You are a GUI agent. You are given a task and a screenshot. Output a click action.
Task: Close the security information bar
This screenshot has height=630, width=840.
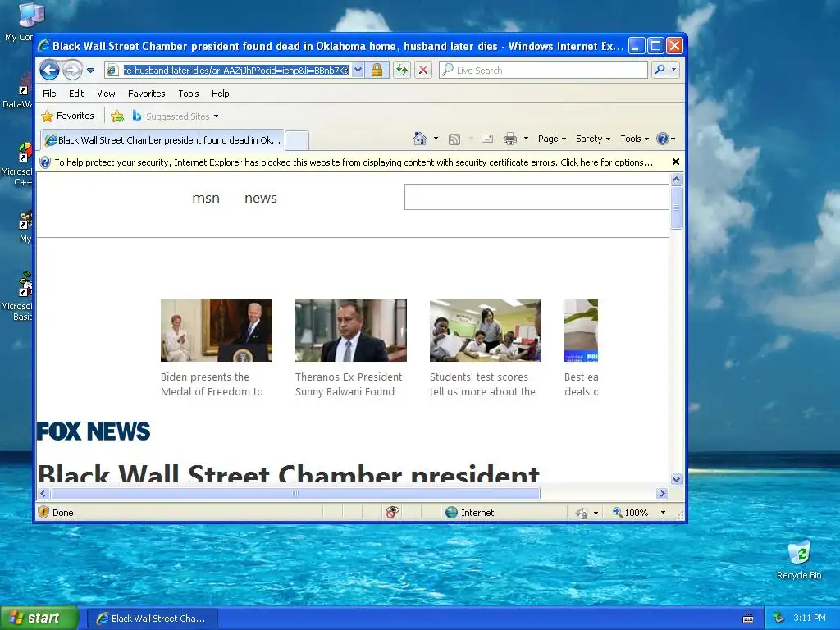point(676,162)
